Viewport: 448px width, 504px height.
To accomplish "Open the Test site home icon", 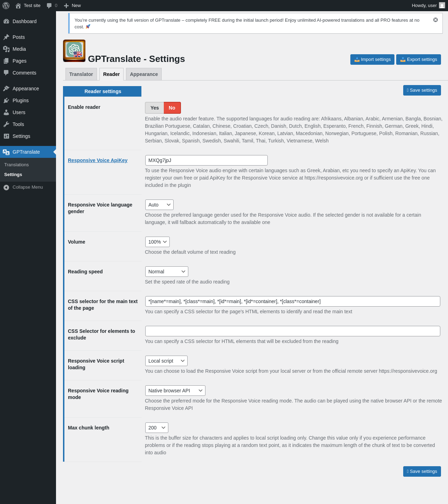I will (18, 6).
